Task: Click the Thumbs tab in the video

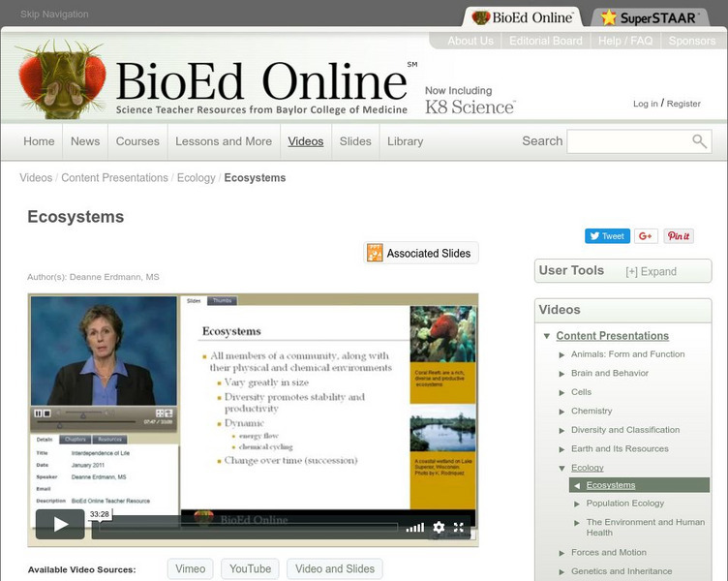Action: (x=222, y=300)
